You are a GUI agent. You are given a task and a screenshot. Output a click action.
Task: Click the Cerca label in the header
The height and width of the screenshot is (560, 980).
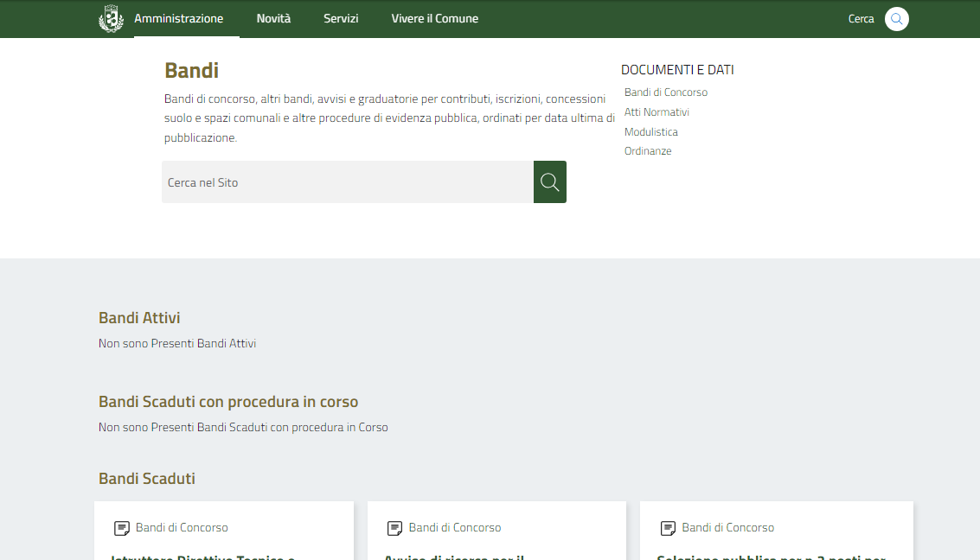point(861,19)
